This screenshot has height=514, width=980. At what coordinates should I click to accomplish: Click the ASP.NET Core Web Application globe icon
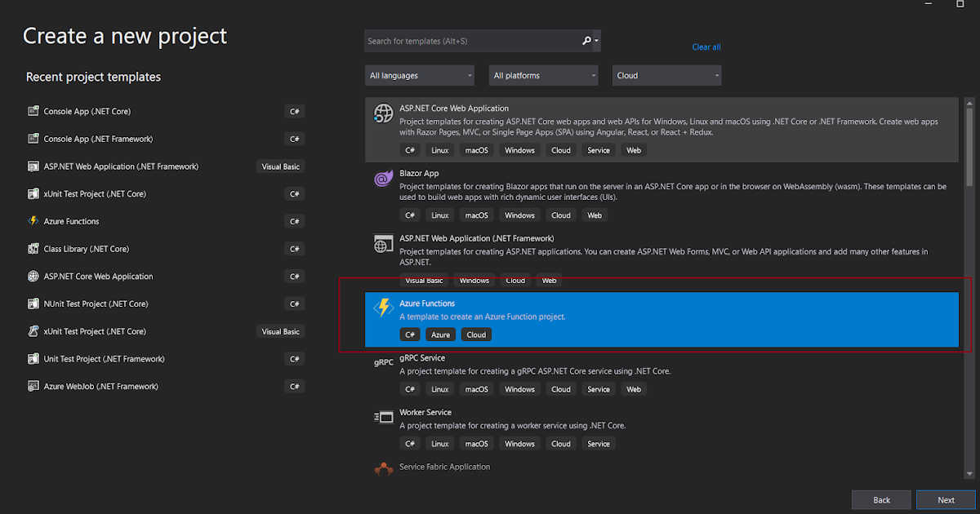tap(384, 113)
